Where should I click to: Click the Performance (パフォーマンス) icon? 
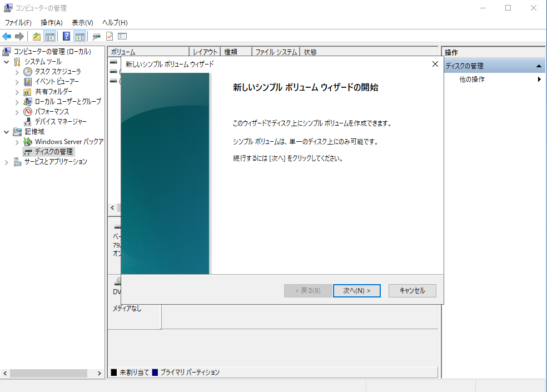[x=28, y=111]
